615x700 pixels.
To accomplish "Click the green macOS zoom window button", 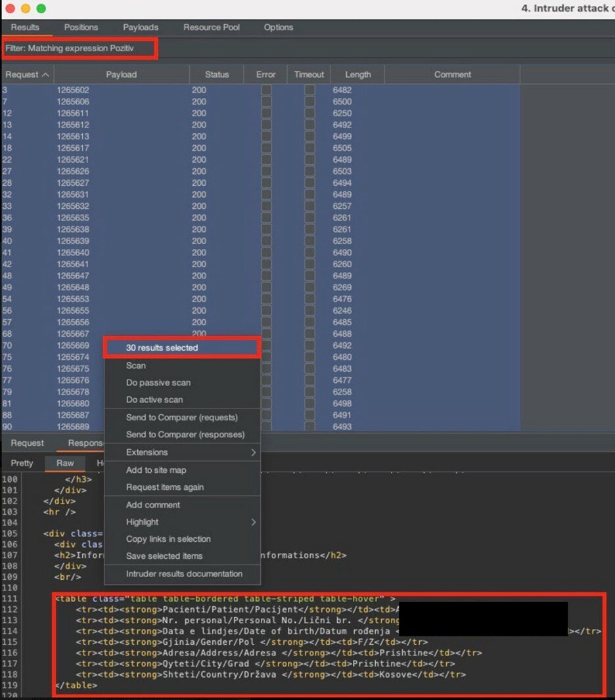I will 41,8.
